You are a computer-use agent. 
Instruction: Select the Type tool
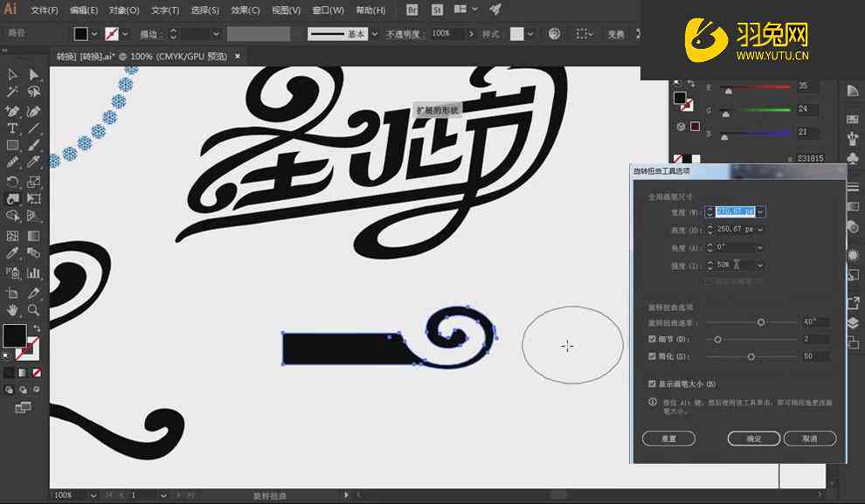(x=12, y=128)
